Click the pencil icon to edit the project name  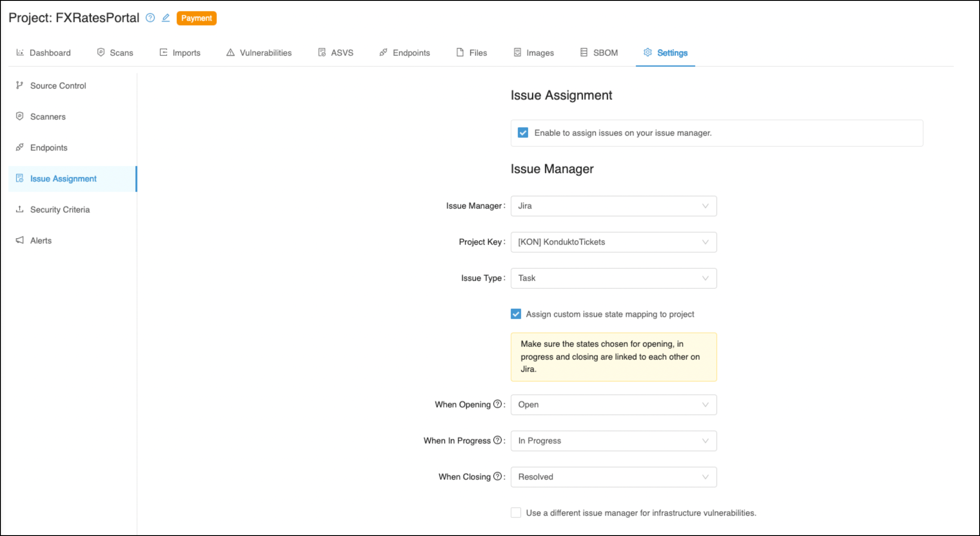(x=165, y=18)
